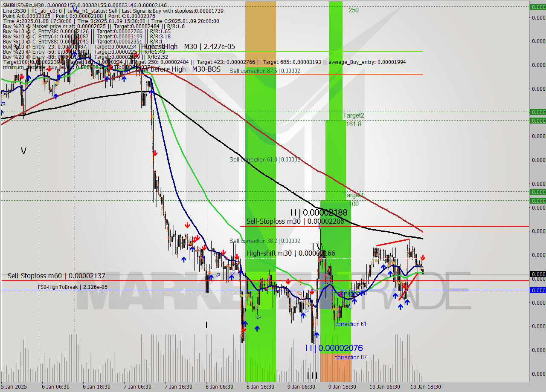The height and width of the screenshot is (392, 546).
Task: Click the black current-price tag on the price axis
Action: (x=537, y=274)
